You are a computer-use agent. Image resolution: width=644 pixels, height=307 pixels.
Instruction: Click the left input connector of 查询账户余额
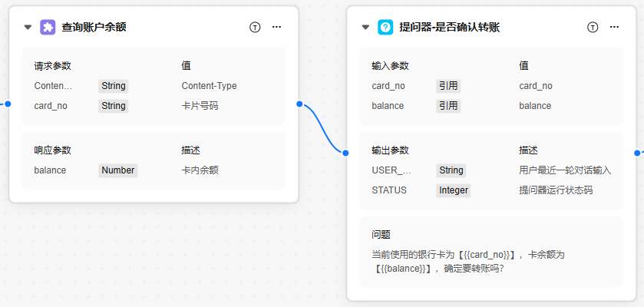8,104
